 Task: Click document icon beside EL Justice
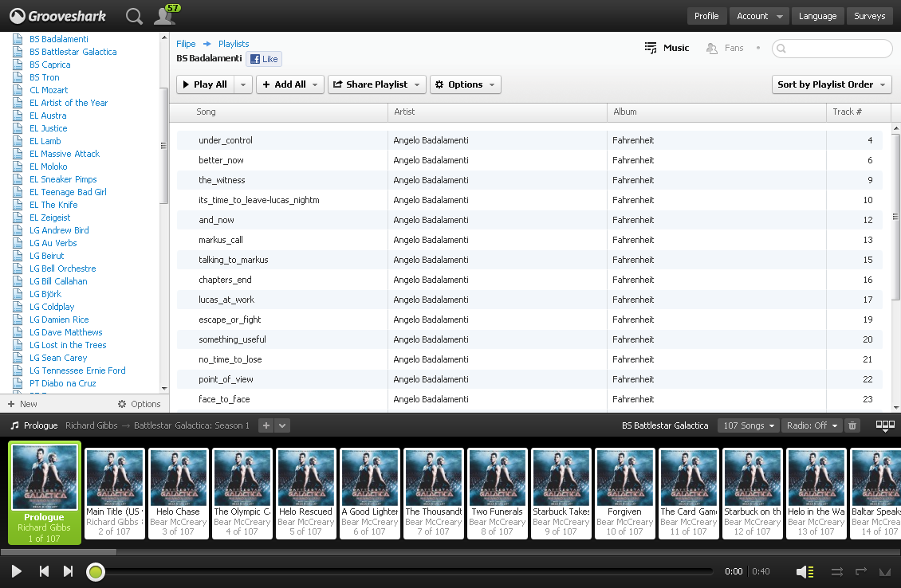tap(18, 128)
